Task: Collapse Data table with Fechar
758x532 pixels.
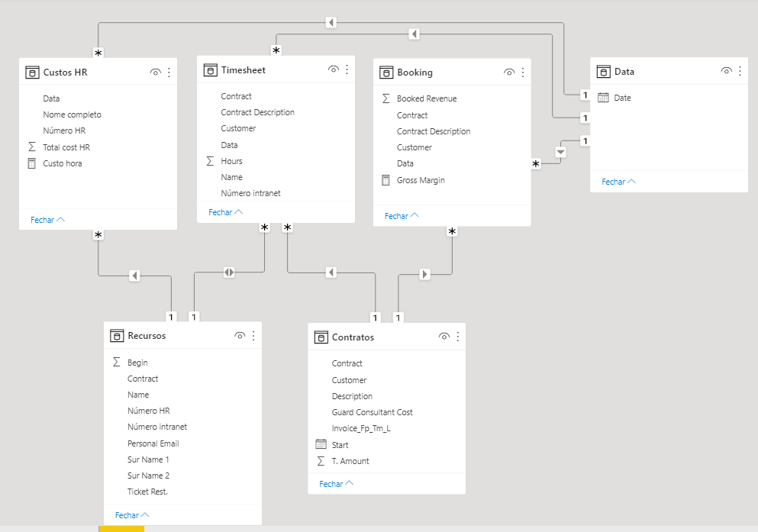Action: coord(619,182)
